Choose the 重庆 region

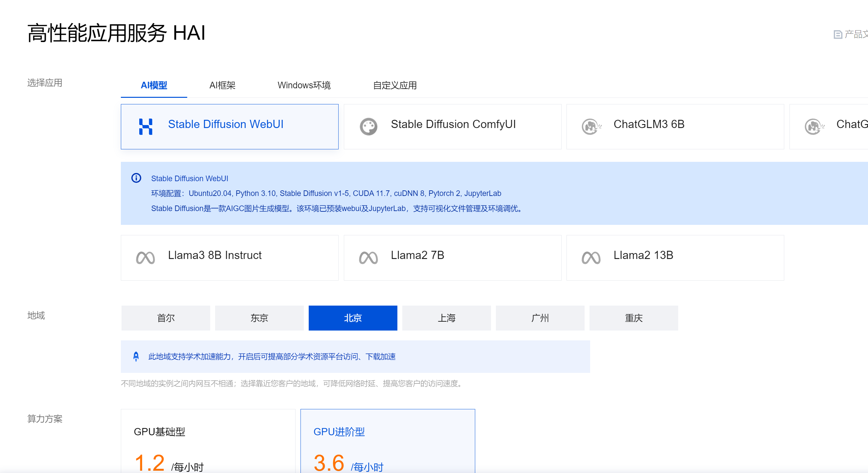[x=634, y=318]
